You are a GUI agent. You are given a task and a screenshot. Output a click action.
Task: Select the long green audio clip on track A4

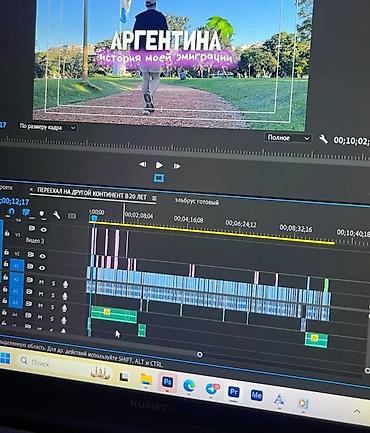point(114,314)
